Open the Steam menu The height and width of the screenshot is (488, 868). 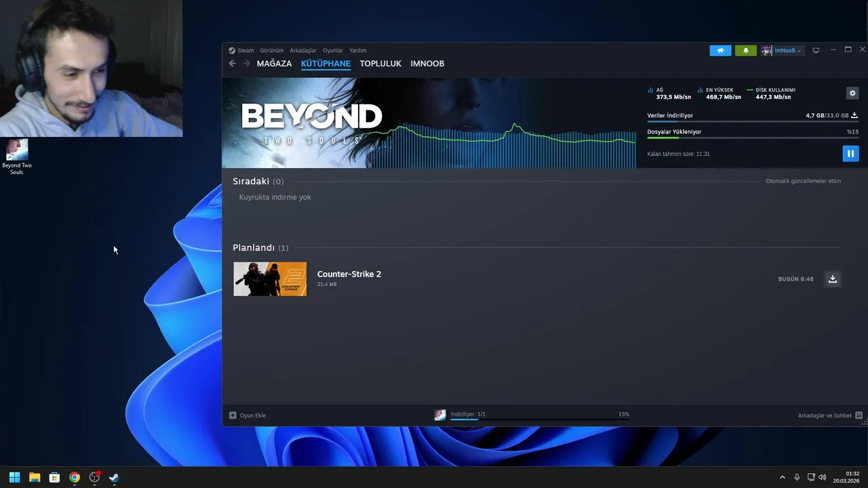tap(245, 50)
